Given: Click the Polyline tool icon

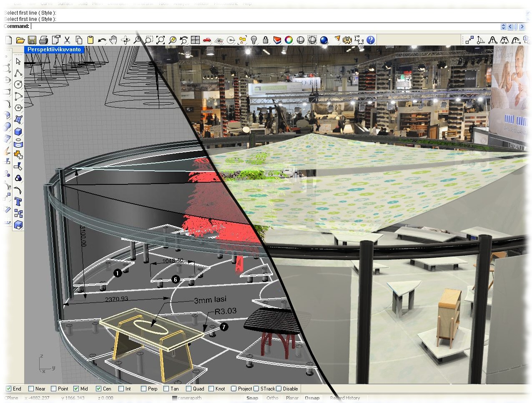Looking at the screenshot, I should point(18,73).
